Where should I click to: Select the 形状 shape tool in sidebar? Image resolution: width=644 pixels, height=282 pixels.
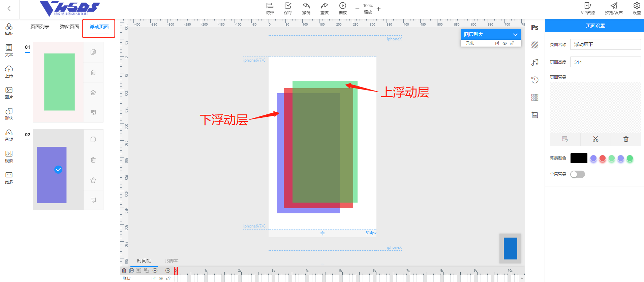click(x=9, y=114)
